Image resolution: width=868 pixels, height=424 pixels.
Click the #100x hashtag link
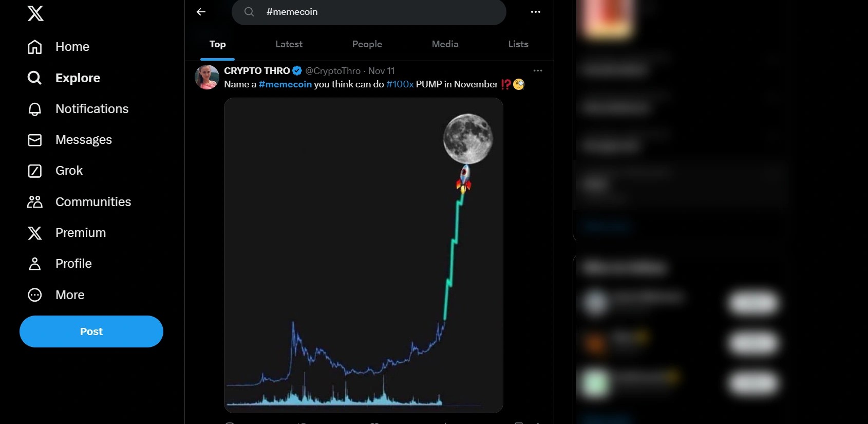[400, 84]
